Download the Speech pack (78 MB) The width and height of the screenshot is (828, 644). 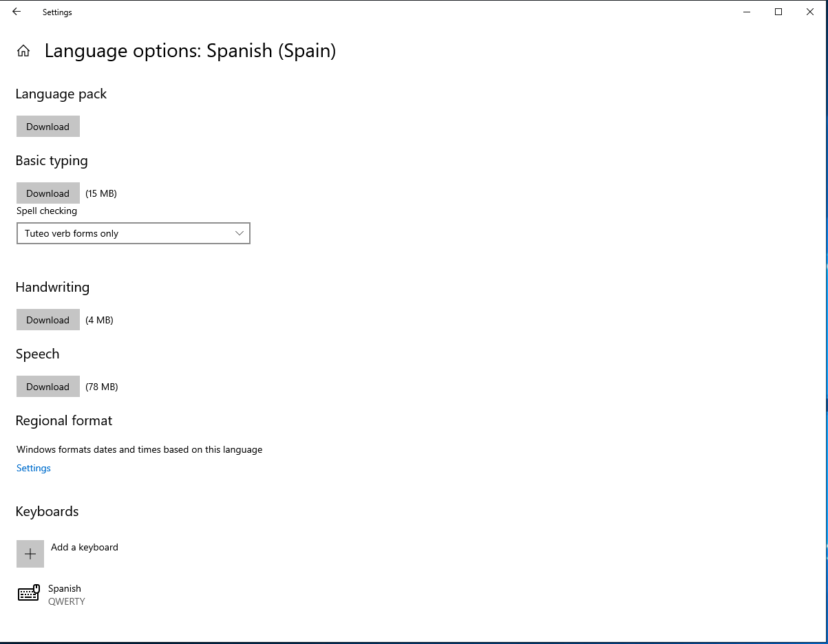point(47,386)
